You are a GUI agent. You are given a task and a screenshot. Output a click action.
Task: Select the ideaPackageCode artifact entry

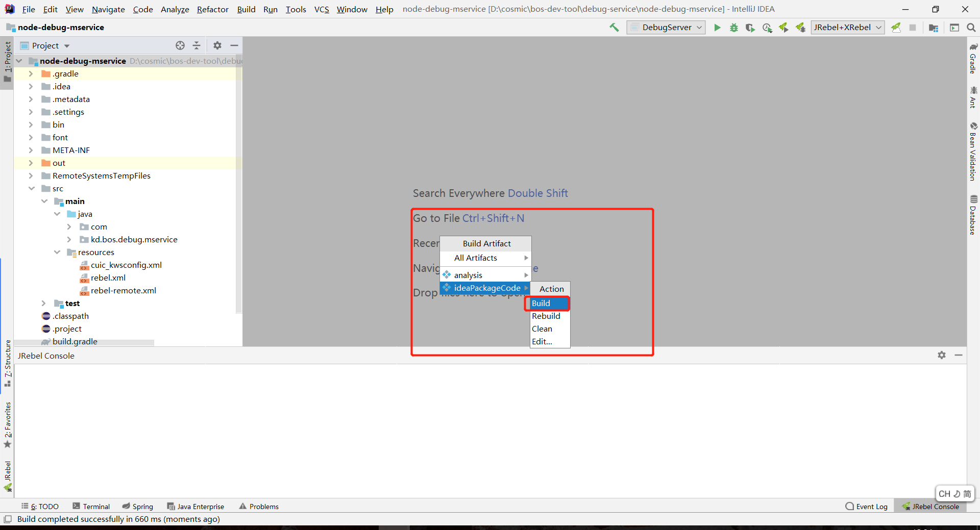[x=485, y=288]
